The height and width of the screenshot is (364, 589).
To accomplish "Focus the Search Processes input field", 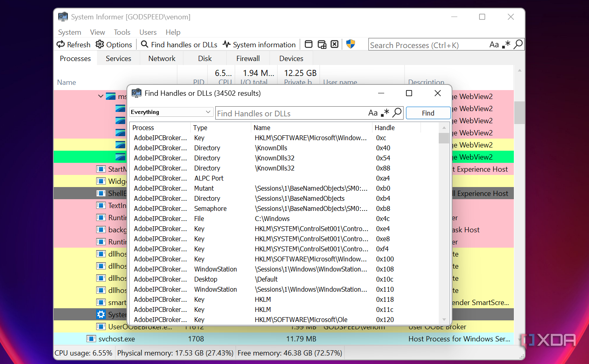I will pos(428,45).
